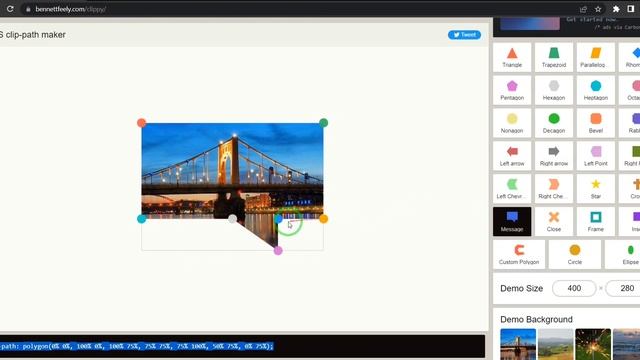Click the pink bottom tip handle
Image resolution: width=640 pixels, height=360 pixels.
(x=278, y=251)
